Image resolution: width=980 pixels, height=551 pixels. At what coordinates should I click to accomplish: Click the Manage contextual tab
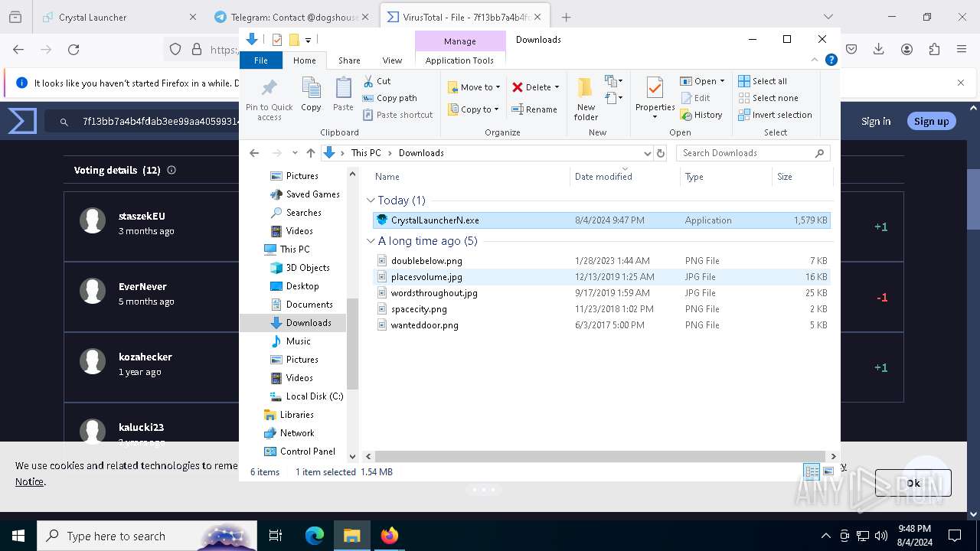[459, 41]
